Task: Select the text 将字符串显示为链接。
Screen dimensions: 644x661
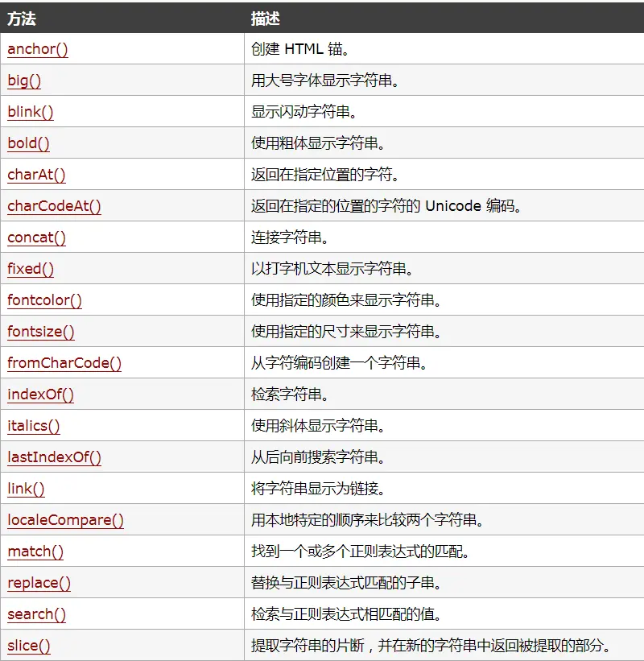Action: (x=318, y=489)
